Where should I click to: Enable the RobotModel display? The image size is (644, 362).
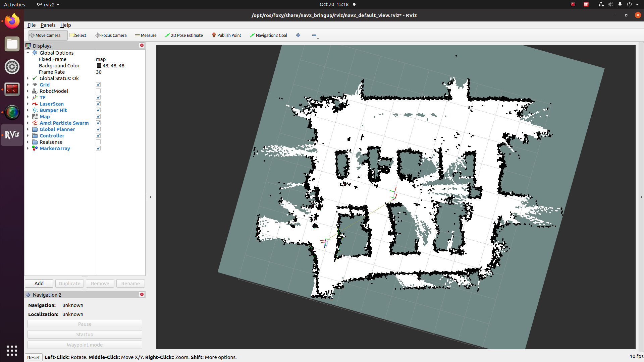(x=98, y=91)
